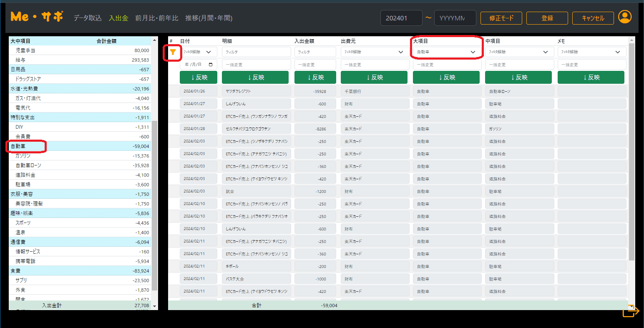The height and width of the screenshot is (328, 644).
Task: Click the Me・サポ logo
Action: tap(37, 17)
